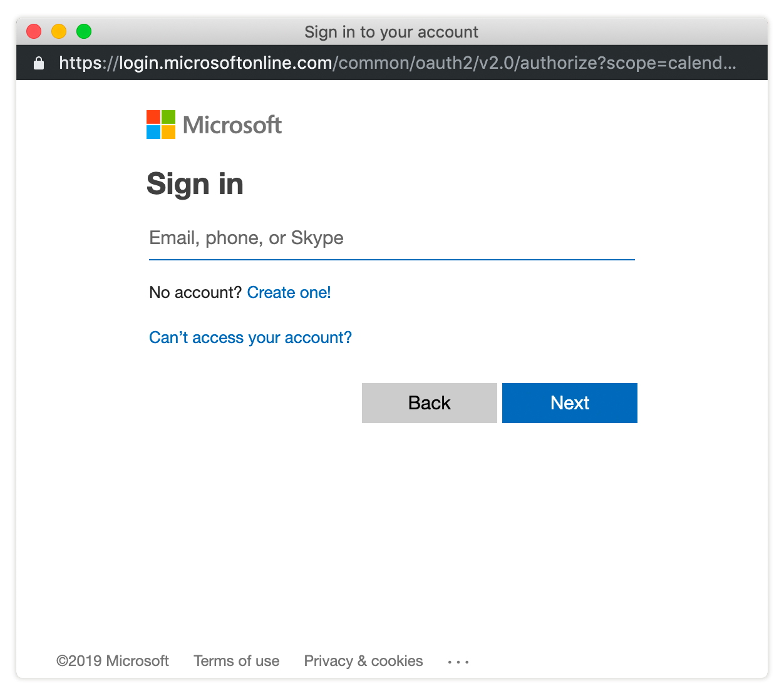Open the Terms of use link
784x696 pixels.
pos(237,661)
